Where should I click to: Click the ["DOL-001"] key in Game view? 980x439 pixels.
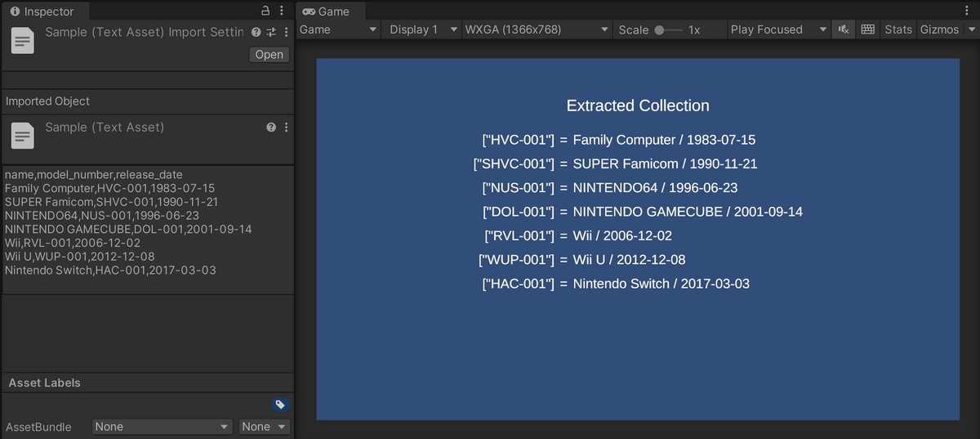tap(518, 212)
